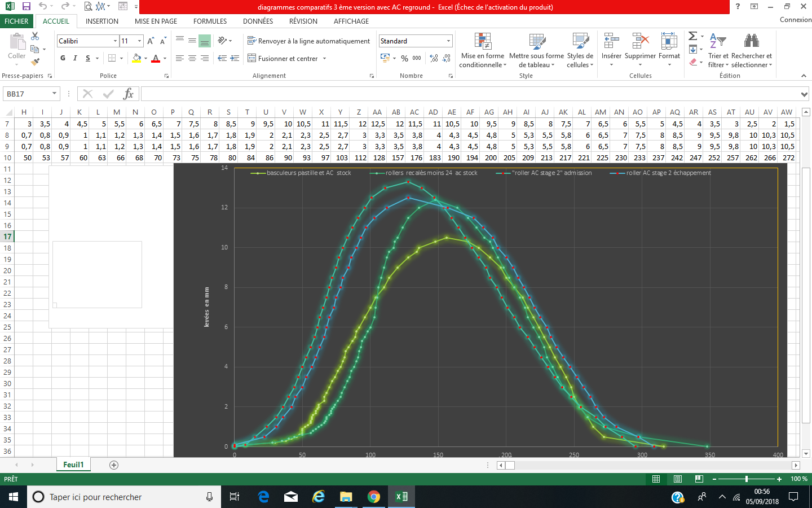The image size is (812, 508).
Task: Redo the last undone action
Action: click(x=65, y=6)
